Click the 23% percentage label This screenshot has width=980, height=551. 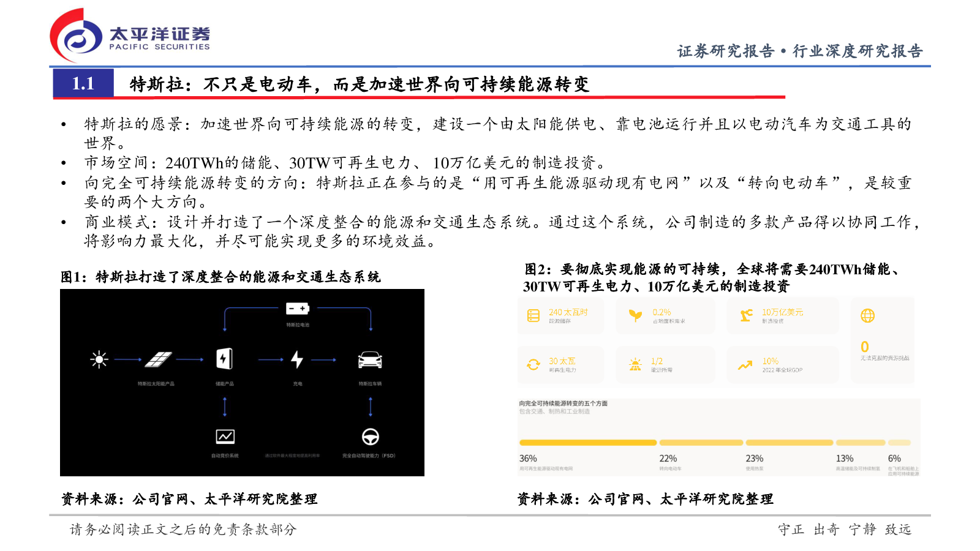755,459
